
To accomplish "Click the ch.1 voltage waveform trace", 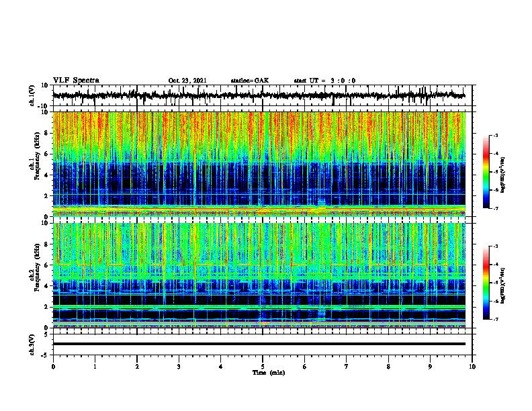I will (x=259, y=95).
